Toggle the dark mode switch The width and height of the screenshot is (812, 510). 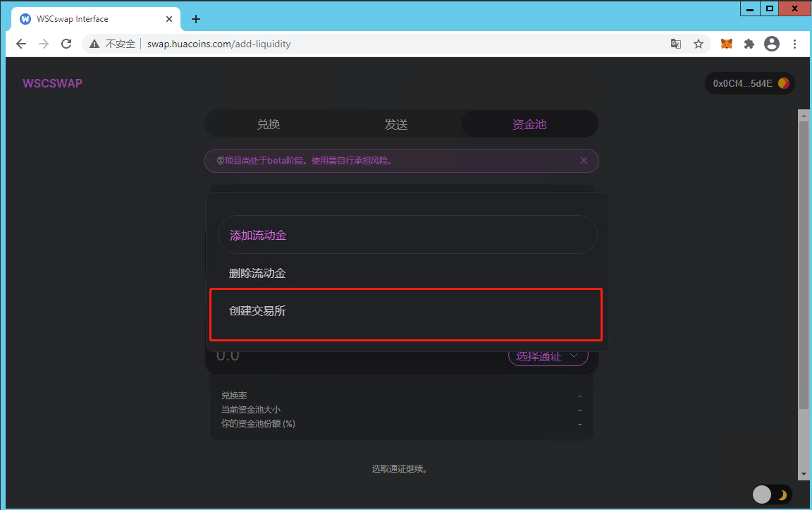pos(772,494)
